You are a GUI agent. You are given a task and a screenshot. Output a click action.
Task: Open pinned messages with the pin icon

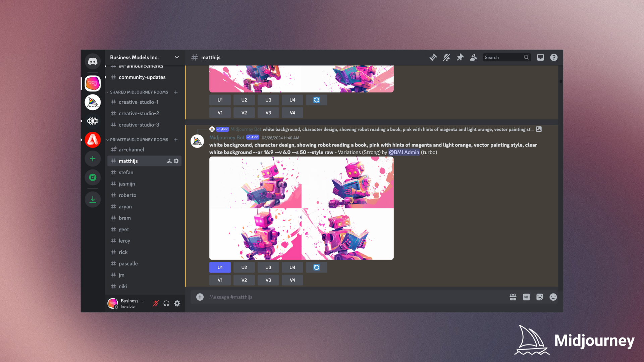(460, 57)
